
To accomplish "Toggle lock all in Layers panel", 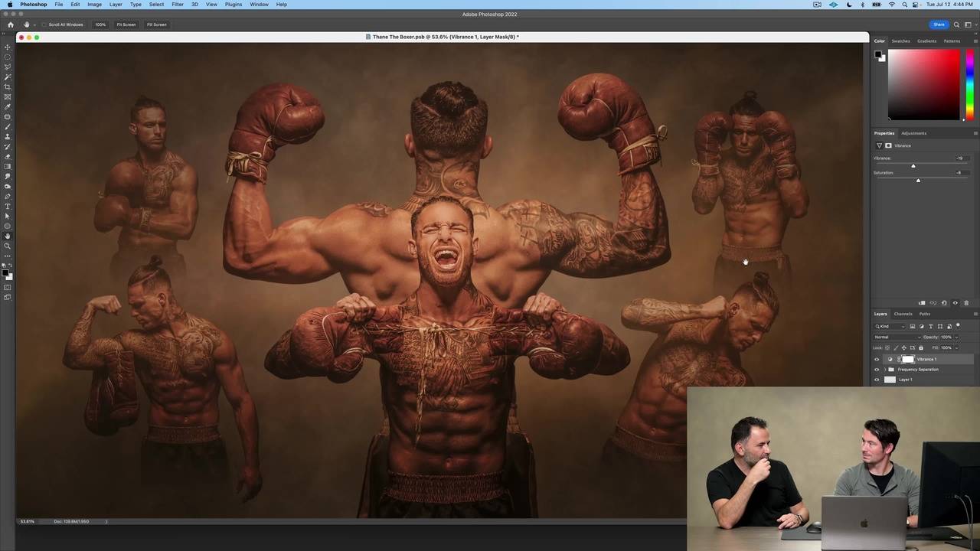I will point(921,348).
